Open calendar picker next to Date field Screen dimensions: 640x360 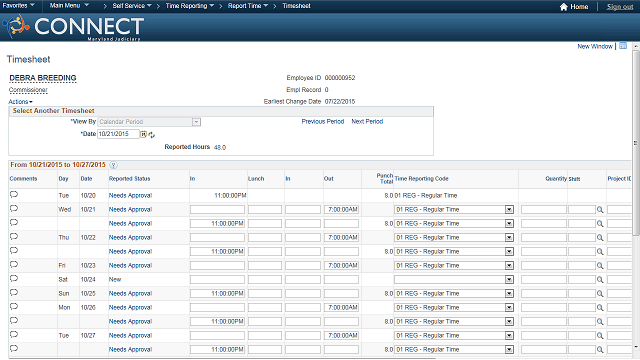(144, 134)
